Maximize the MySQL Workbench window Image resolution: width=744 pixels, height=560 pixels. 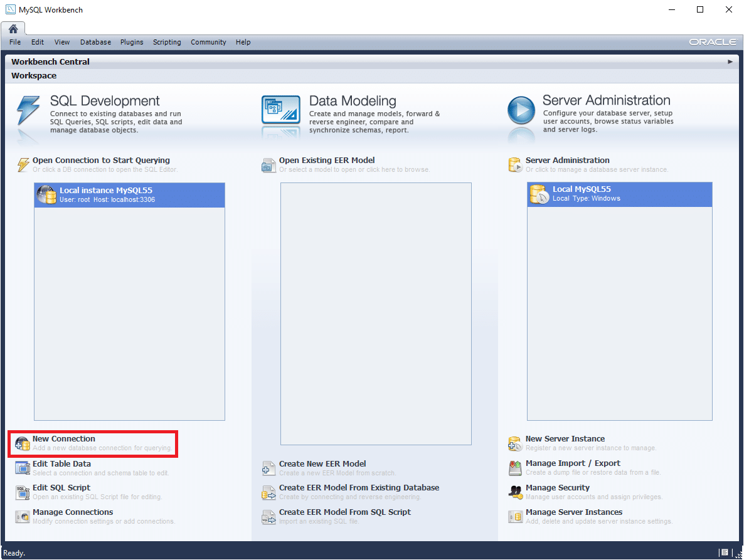pos(700,9)
